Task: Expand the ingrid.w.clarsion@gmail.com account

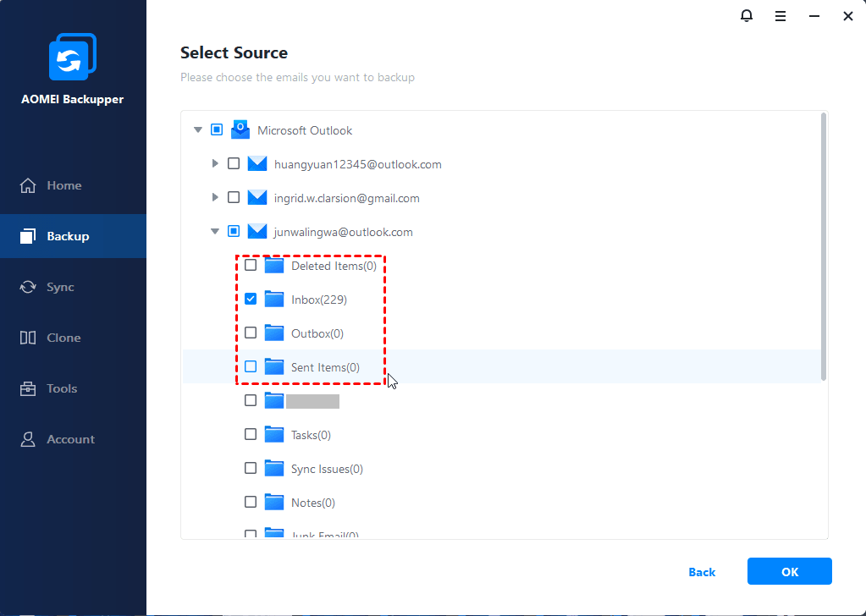Action: pyautogui.click(x=215, y=197)
